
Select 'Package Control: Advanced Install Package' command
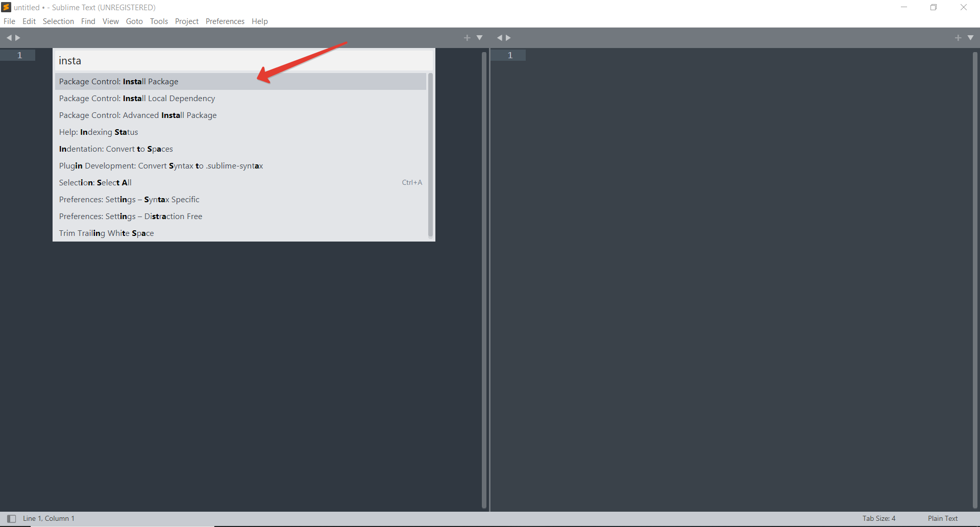(x=240, y=115)
